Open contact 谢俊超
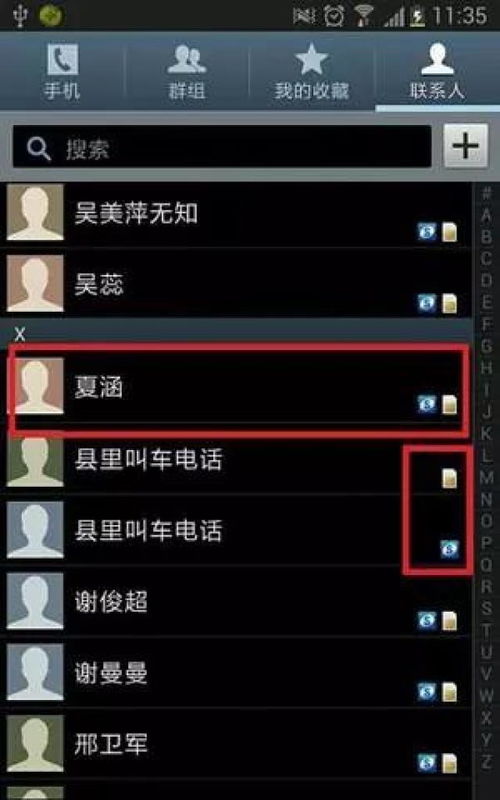This screenshot has width=500, height=800. tap(236, 602)
